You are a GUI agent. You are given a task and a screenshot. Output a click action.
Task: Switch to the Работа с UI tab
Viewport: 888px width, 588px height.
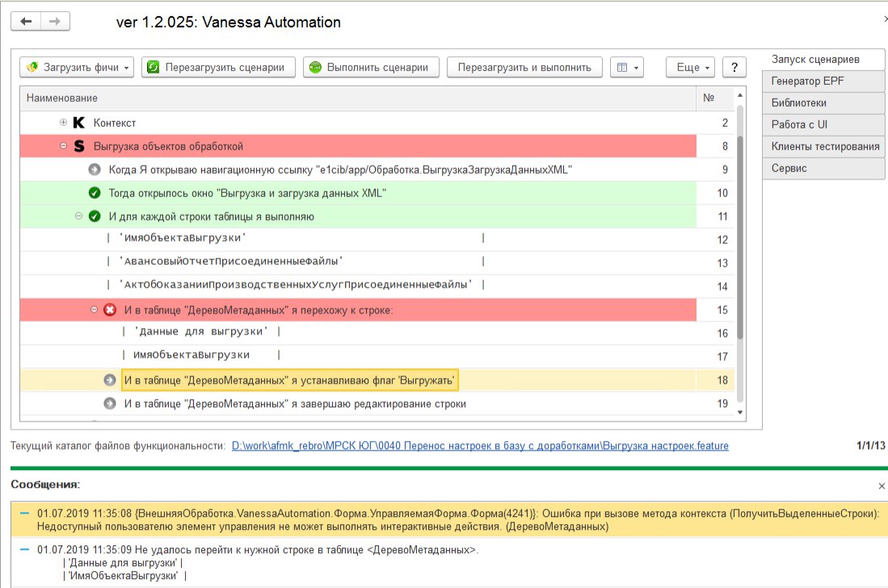[823, 124]
